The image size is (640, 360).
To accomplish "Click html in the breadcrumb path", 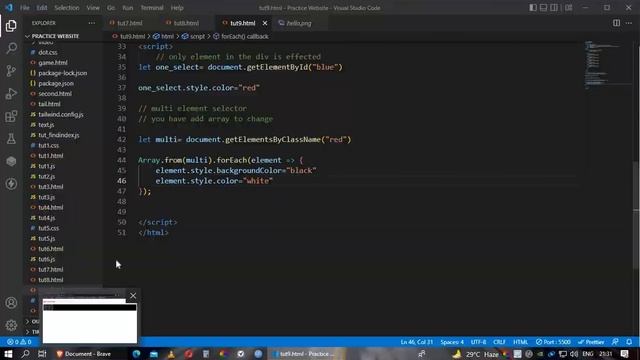I will [167, 36].
